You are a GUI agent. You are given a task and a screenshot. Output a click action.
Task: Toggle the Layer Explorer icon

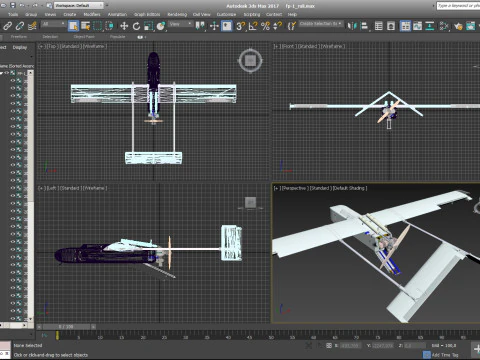[x=391, y=26]
